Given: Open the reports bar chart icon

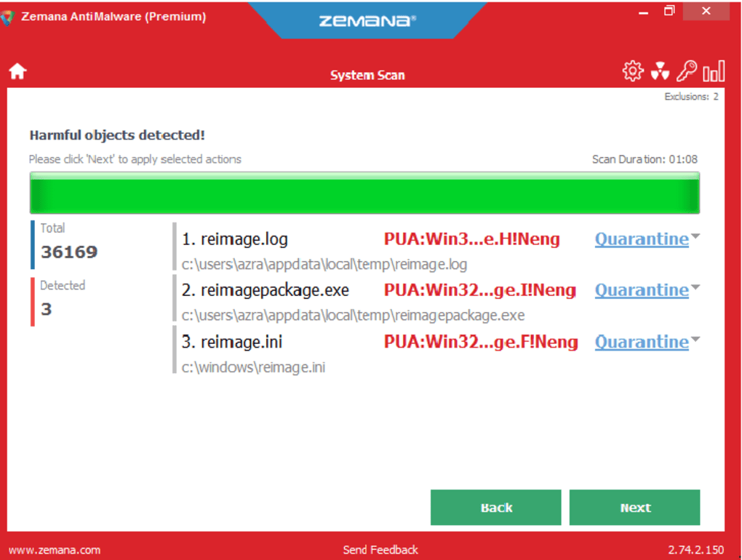Looking at the screenshot, I should (714, 71).
